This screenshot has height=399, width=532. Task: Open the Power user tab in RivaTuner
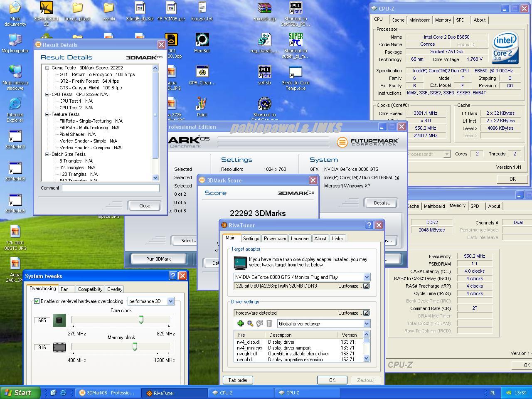pyautogui.click(x=275, y=239)
